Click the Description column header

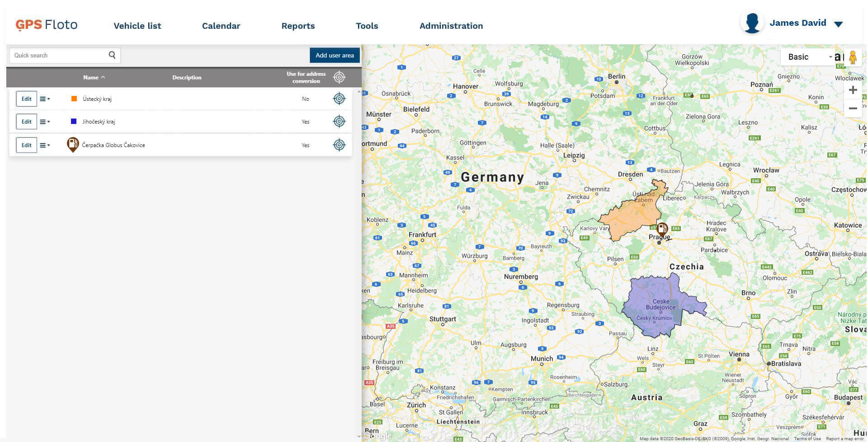(x=187, y=77)
